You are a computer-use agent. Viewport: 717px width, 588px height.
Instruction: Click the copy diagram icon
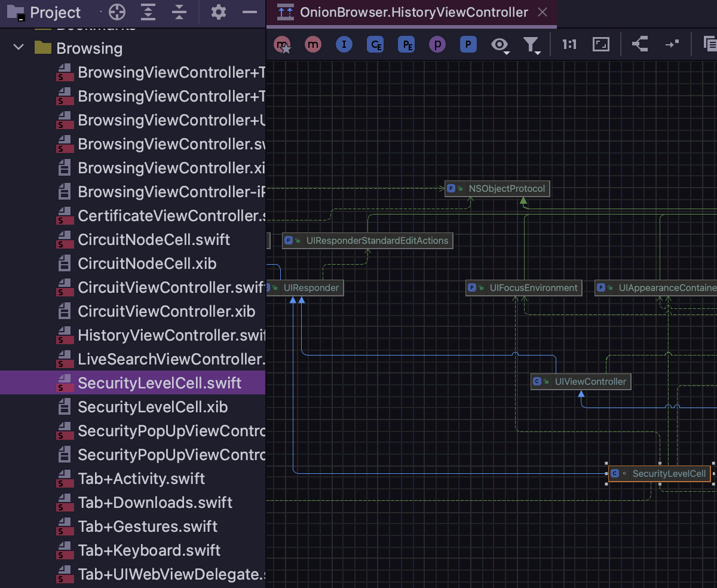710,44
